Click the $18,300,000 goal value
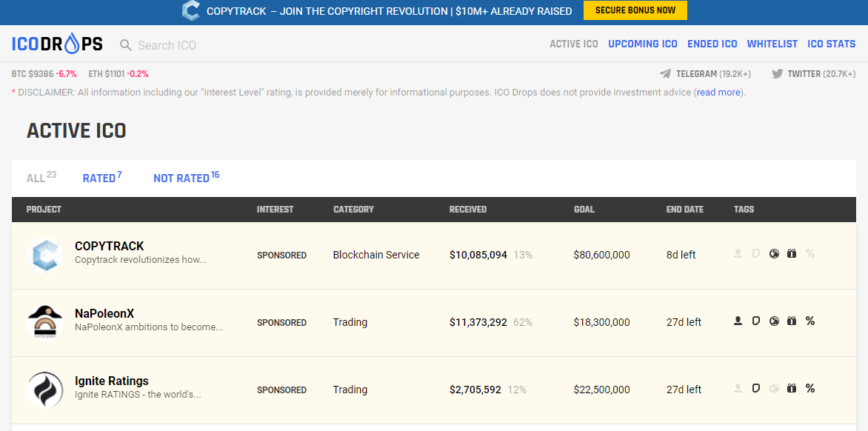Screen dimensions: 868x431 point(601,322)
